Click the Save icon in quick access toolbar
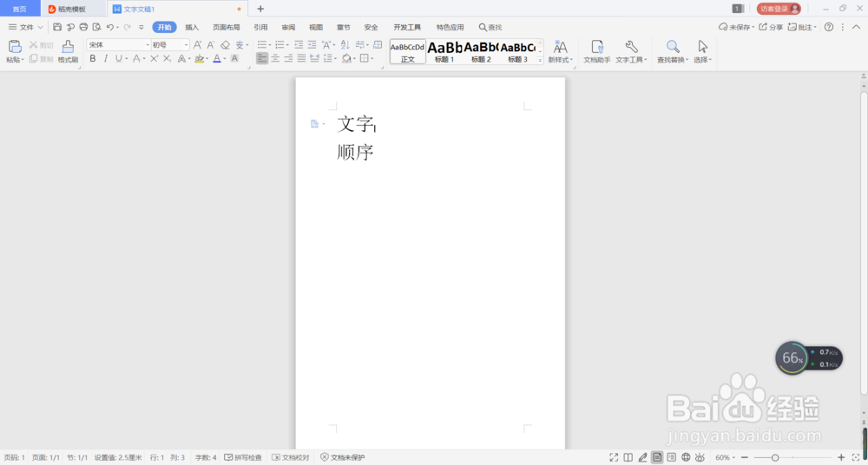This screenshot has height=465, width=868. click(x=57, y=27)
